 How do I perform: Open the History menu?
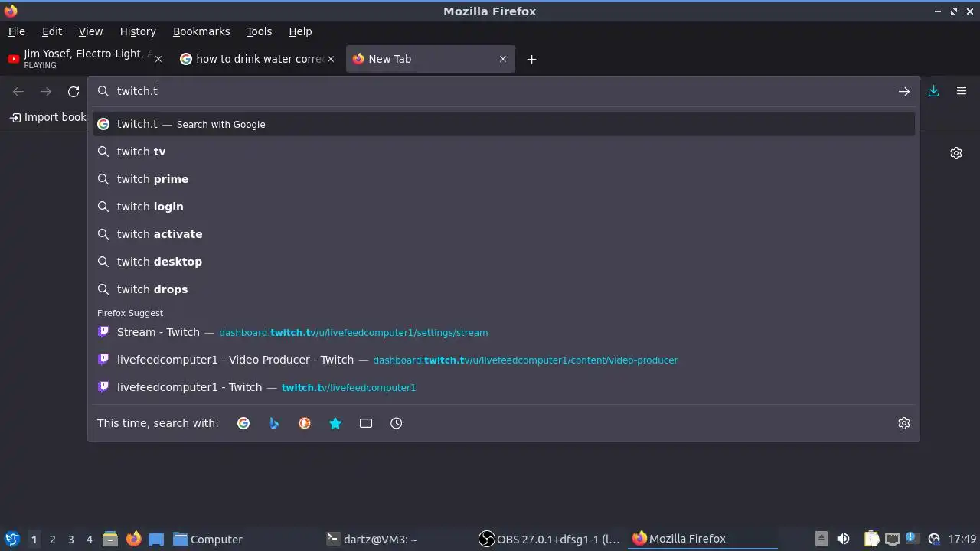(x=138, y=31)
